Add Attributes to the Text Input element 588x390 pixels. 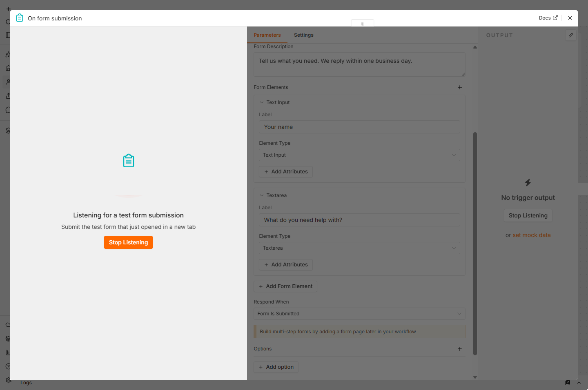coord(286,172)
